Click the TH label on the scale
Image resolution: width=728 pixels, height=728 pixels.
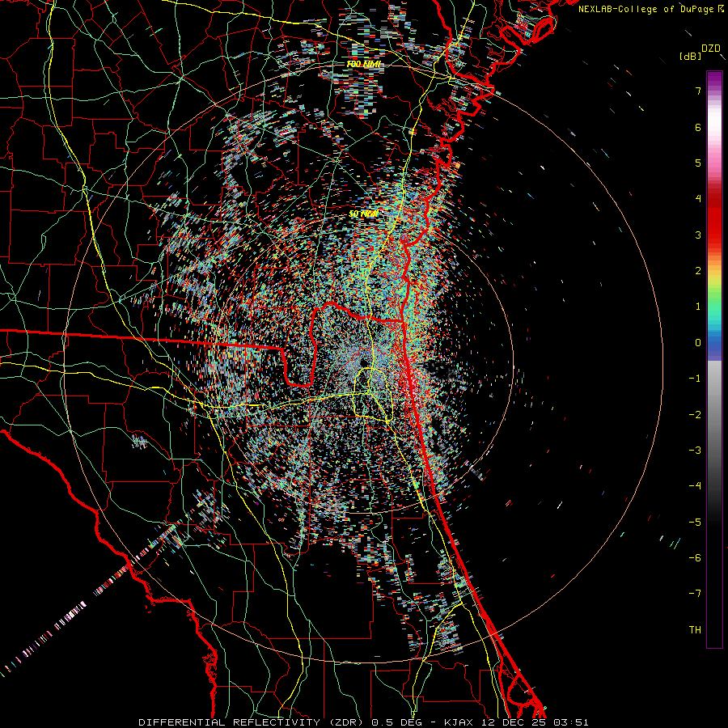(x=695, y=630)
